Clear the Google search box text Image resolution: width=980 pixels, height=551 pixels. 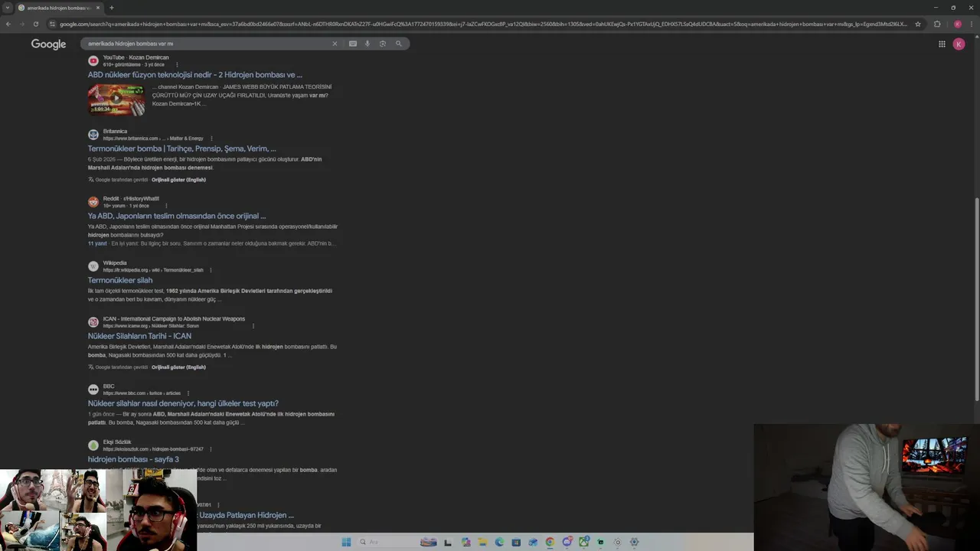(335, 44)
